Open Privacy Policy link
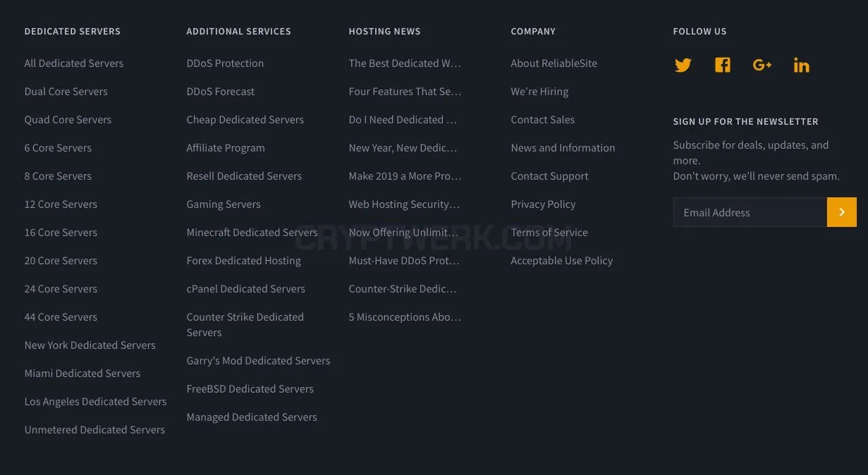Viewport: 868px width, 475px height. 543,204
